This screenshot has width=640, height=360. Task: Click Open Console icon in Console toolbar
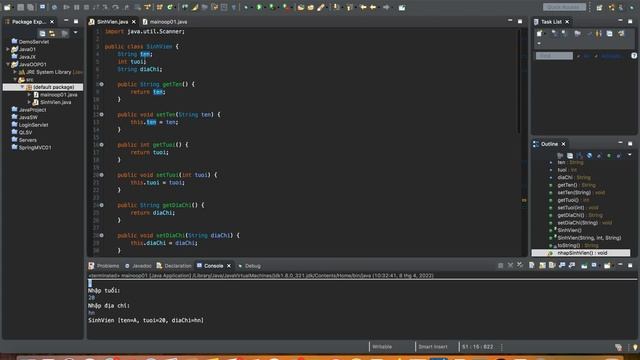click(x=607, y=265)
